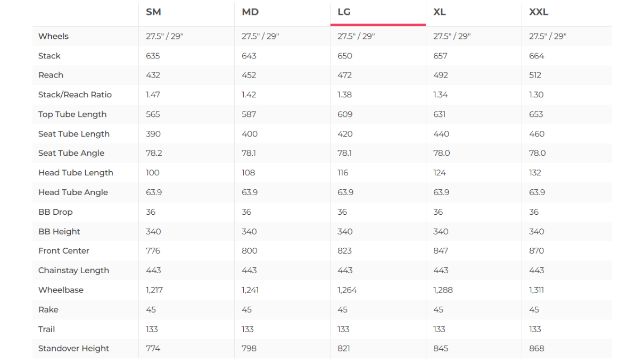Click the 664 stack value
The width and height of the screenshot is (644, 362).
[x=536, y=56]
